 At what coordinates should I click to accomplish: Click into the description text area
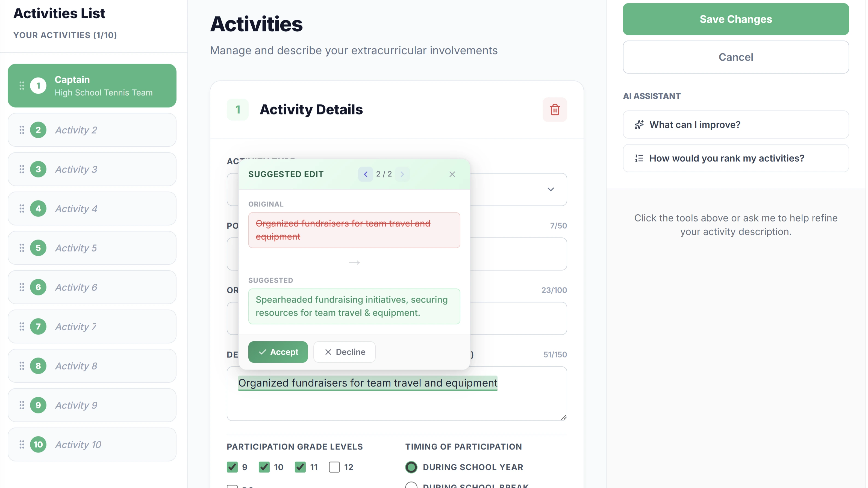tap(397, 394)
